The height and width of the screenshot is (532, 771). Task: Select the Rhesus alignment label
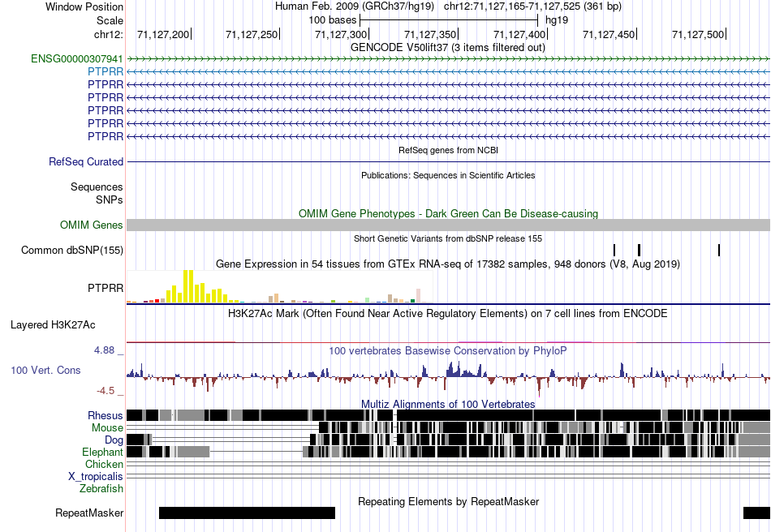pyautogui.click(x=106, y=415)
